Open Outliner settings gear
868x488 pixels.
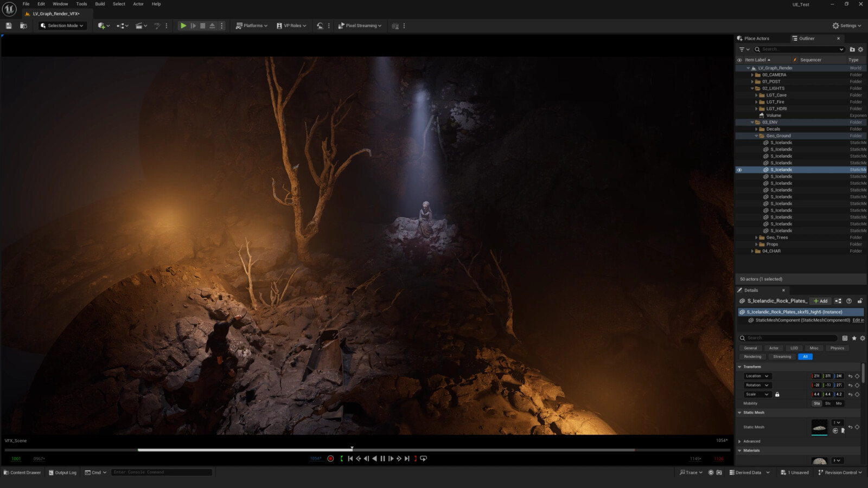[x=860, y=49]
